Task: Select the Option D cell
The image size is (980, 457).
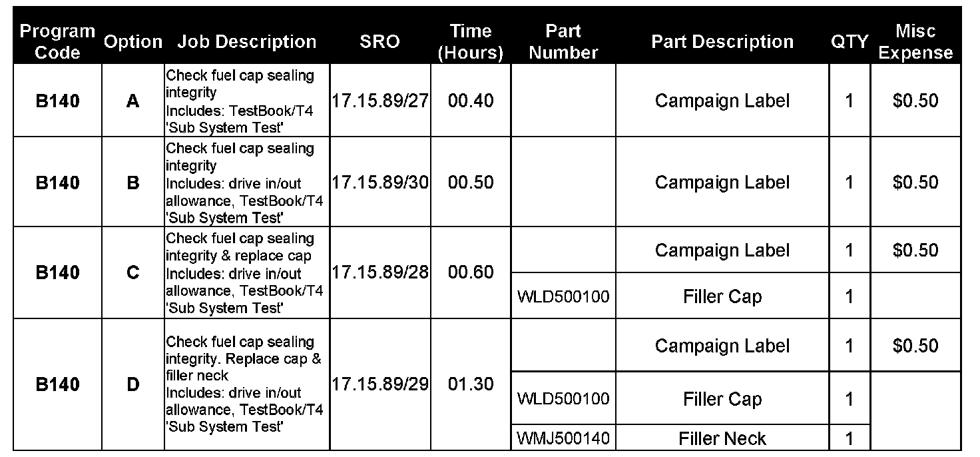Action: [133, 384]
